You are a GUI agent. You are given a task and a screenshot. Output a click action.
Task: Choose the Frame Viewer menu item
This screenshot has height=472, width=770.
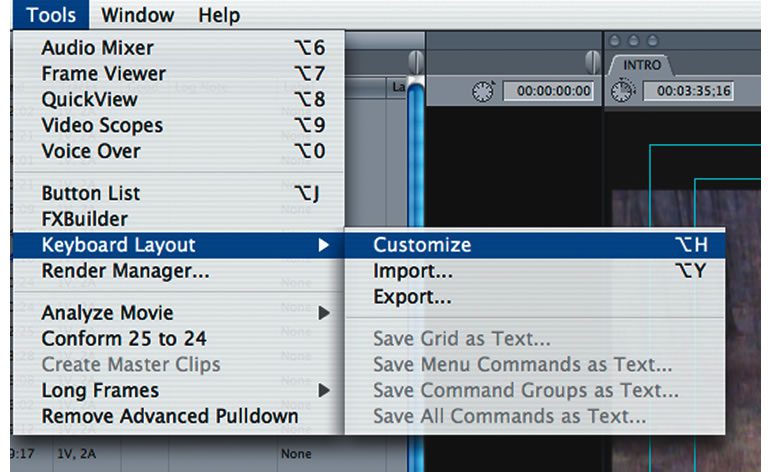pyautogui.click(x=103, y=74)
